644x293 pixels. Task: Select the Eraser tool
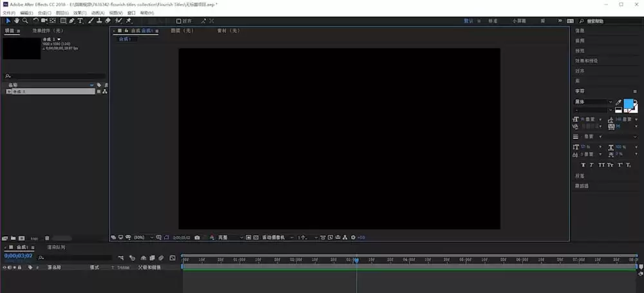click(108, 21)
